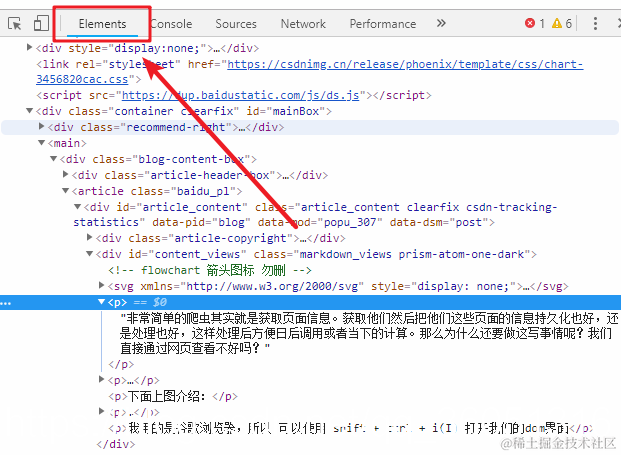Viewport: 621px width, 455px height.
Task: Select the flowchart comment line
Action: 210,270
